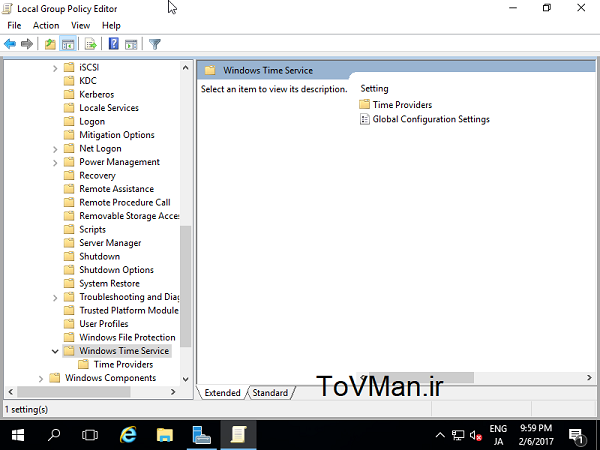
Task: Collapse the Windows Time Service node
Action: click(x=55, y=351)
